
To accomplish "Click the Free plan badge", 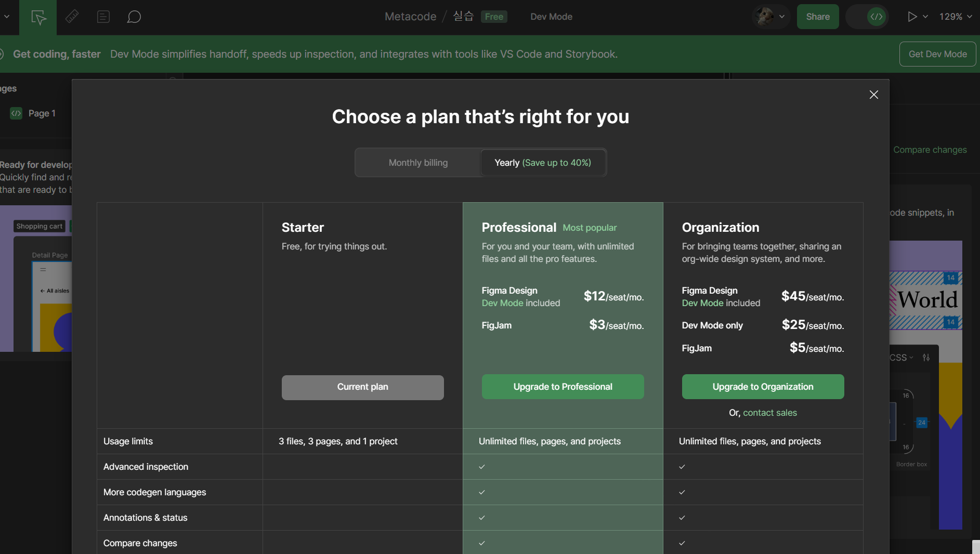I will point(493,17).
